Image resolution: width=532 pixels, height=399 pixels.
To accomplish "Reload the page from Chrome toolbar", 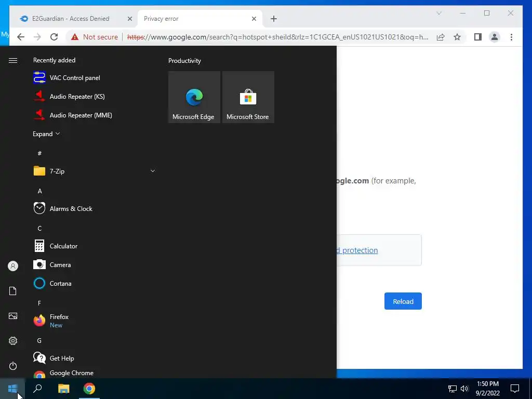I will click(x=54, y=37).
